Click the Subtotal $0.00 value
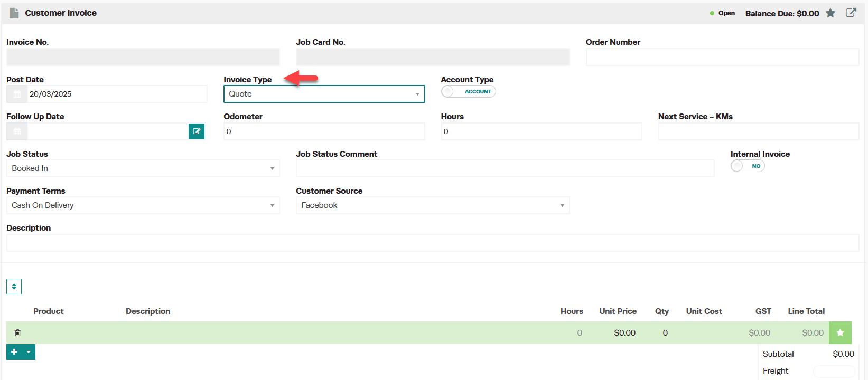868x380 pixels. tap(843, 354)
